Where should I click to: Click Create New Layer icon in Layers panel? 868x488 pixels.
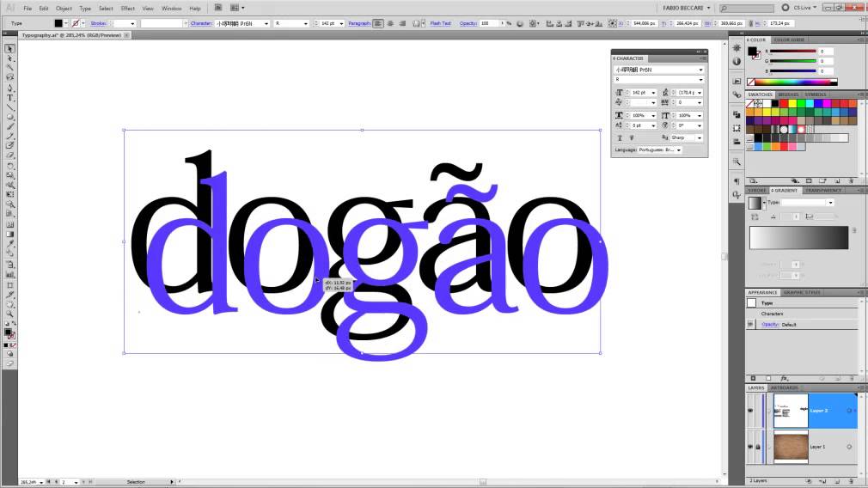point(836,481)
